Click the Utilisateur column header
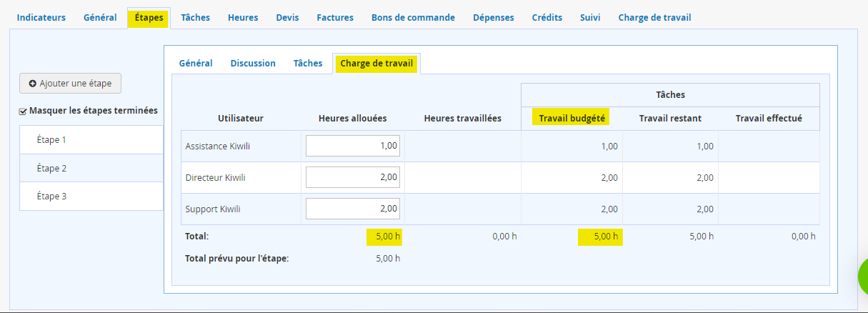 coord(241,118)
